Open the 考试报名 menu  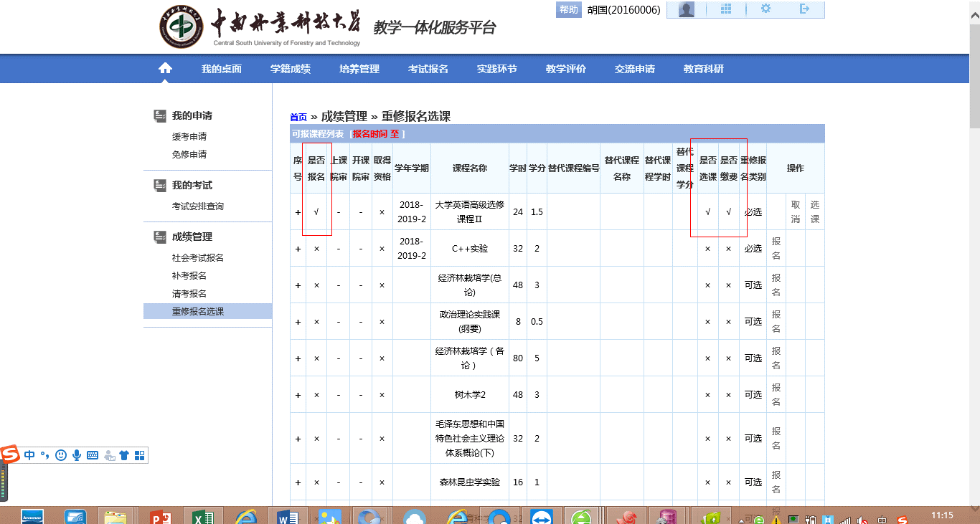(428, 69)
